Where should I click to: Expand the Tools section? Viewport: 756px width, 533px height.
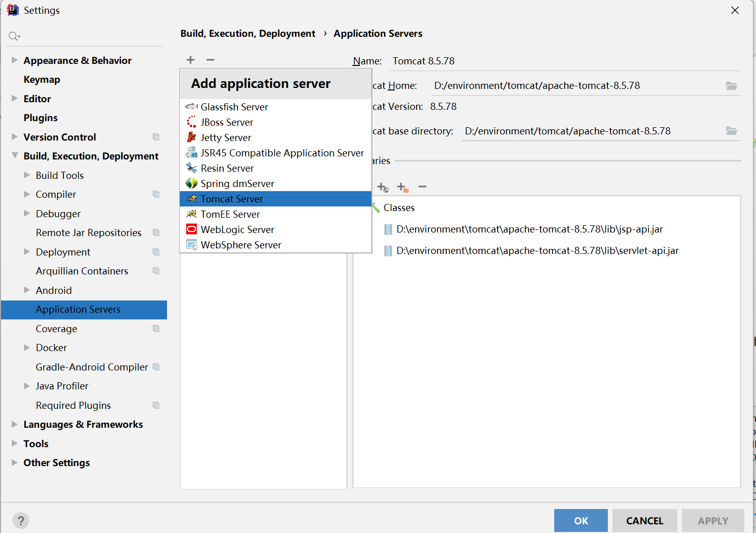click(14, 444)
